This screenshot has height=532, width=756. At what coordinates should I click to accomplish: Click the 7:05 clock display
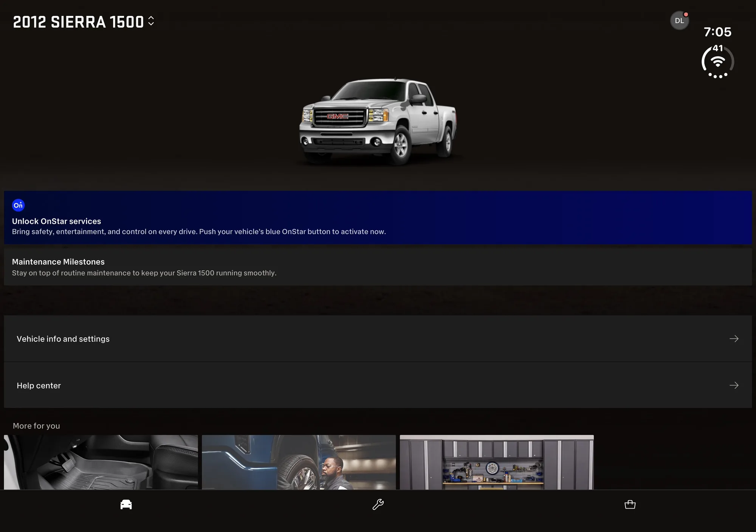coord(717,32)
